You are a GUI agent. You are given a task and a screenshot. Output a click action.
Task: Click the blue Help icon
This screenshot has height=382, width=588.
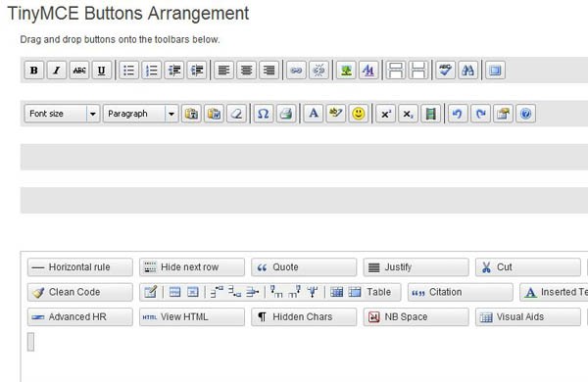point(525,114)
